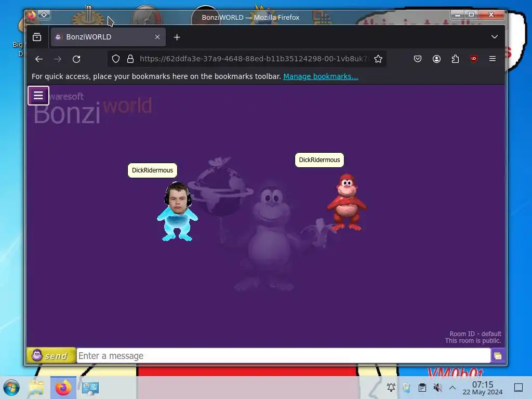Open uBlock Origin extension popup

(474, 59)
